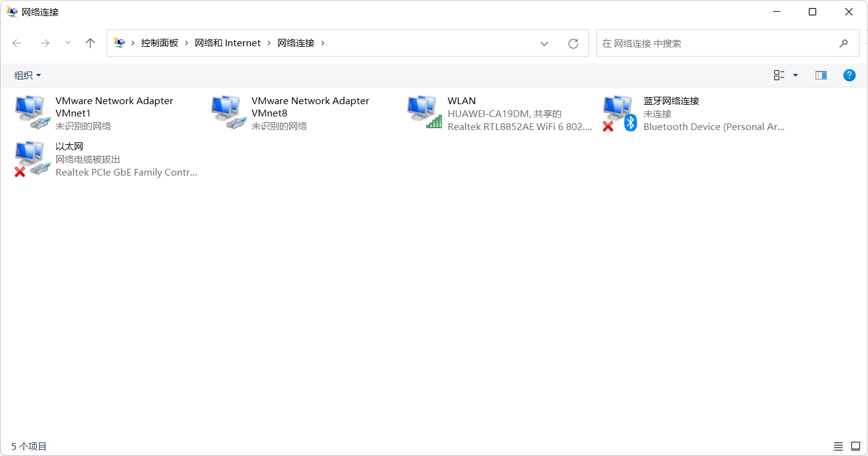The width and height of the screenshot is (868, 456).
Task: Open the recent locations dropdown arrow
Action: click(68, 43)
